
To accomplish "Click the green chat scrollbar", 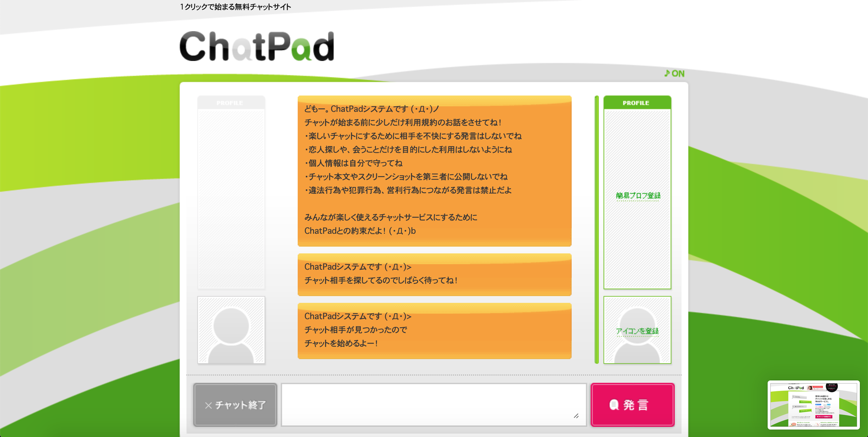I will click(x=597, y=230).
